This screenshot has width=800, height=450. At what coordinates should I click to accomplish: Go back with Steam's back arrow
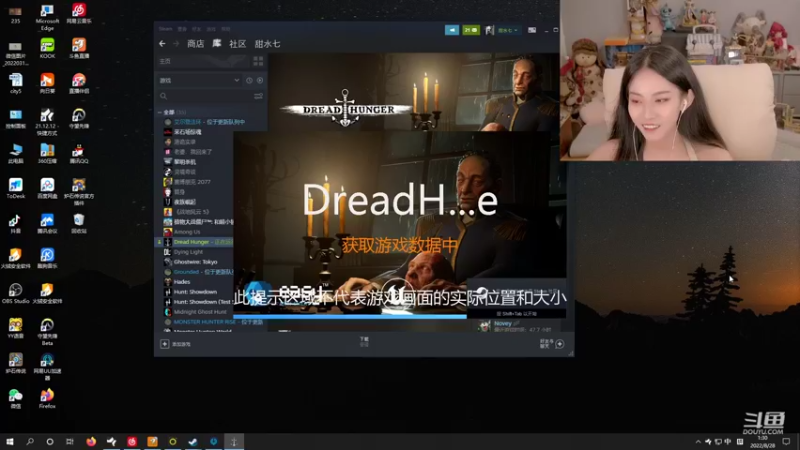[162, 44]
